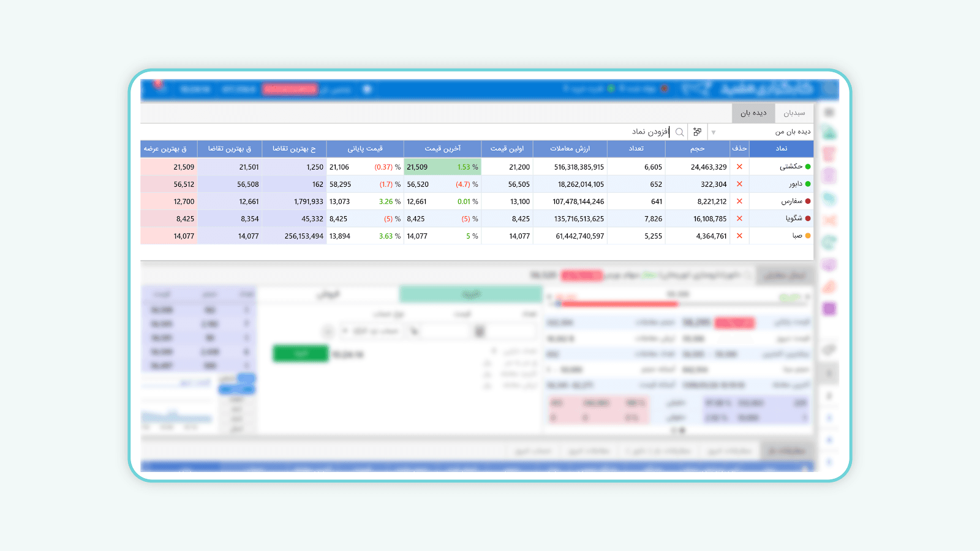Open the دیده بان من watchlist dropdown
Image resolution: width=980 pixels, height=551 pixels.
tap(761, 132)
